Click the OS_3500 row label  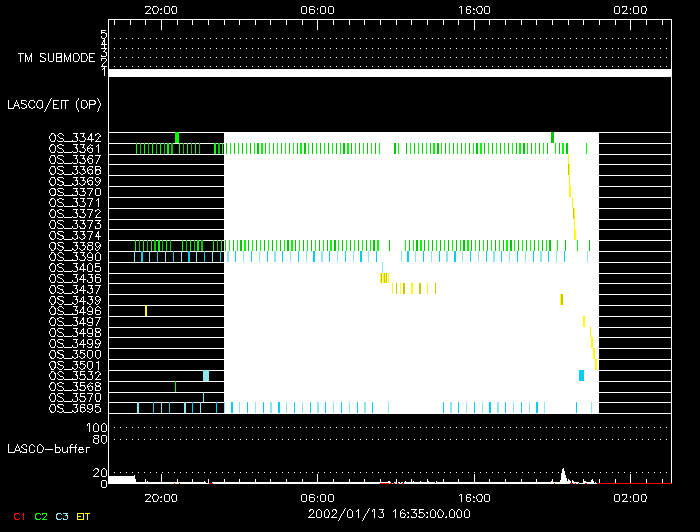pos(75,354)
